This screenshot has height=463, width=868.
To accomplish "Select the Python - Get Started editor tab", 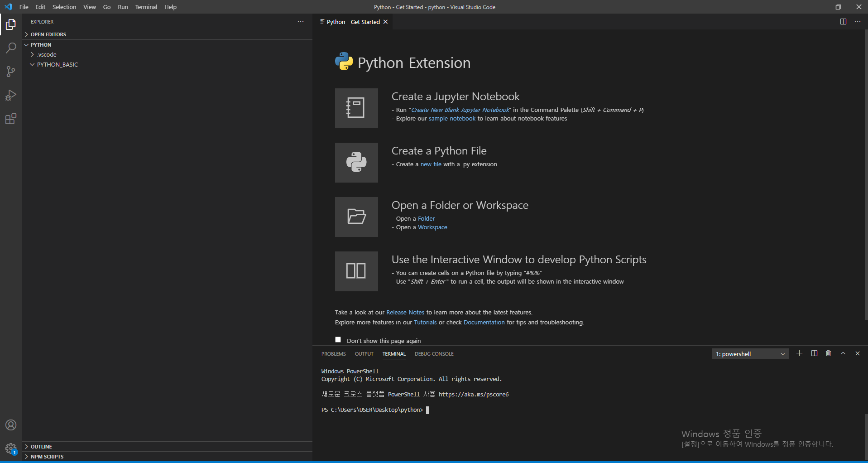I will pyautogui.click(x=353, y=22).
